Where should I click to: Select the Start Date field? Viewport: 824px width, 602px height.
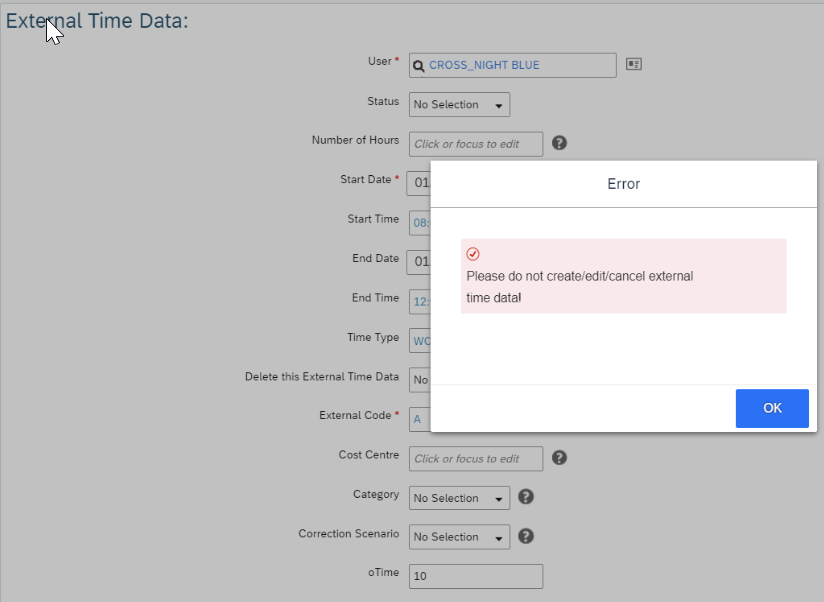click(419, 183)
